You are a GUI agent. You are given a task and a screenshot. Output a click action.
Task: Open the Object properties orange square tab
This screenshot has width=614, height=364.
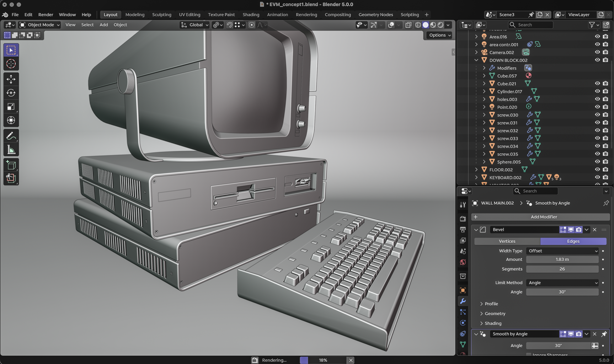click(x=463, y=290)
